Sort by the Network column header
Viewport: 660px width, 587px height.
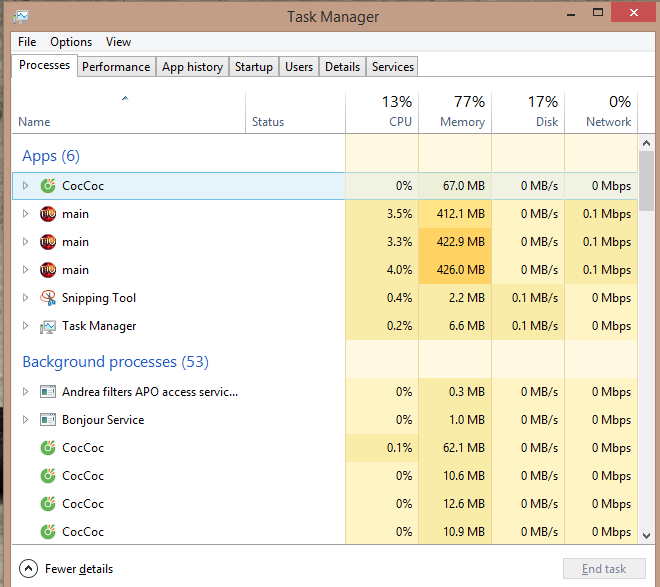click(x=601, y=113)
